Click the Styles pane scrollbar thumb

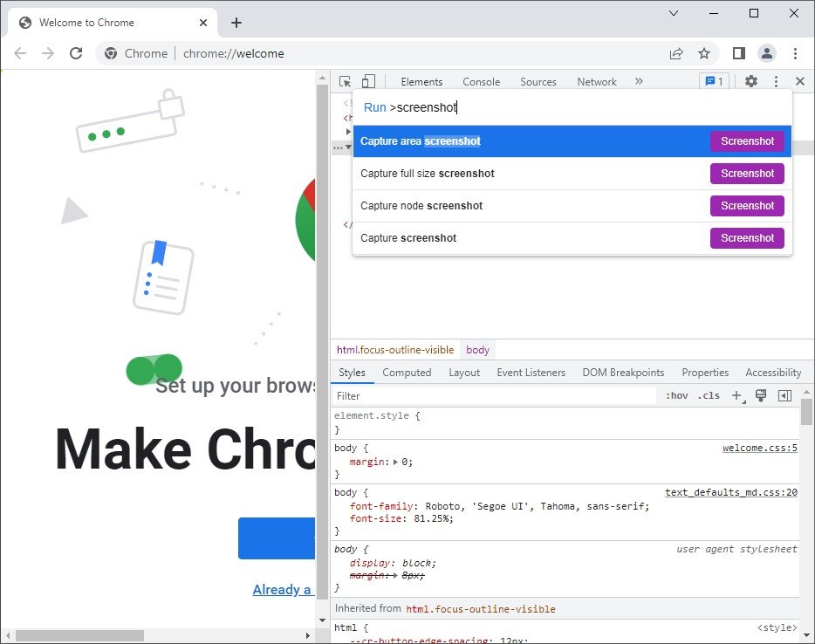806,412
